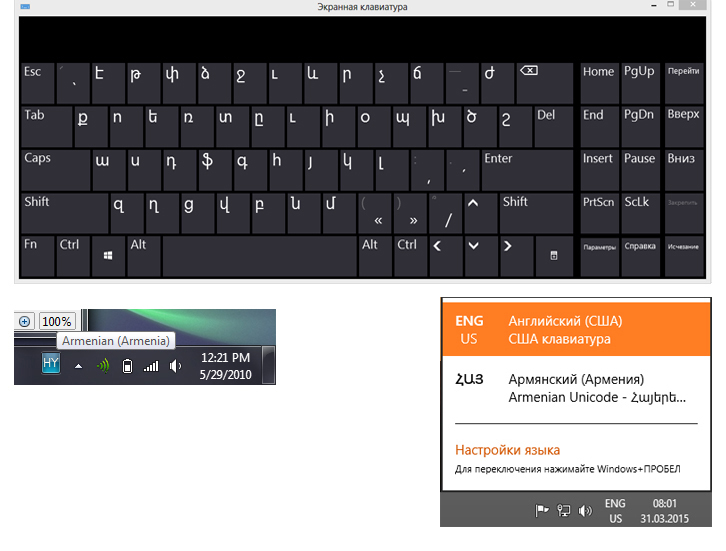
Task: Click the context menu key icon
Action: (x=554, y=256)
